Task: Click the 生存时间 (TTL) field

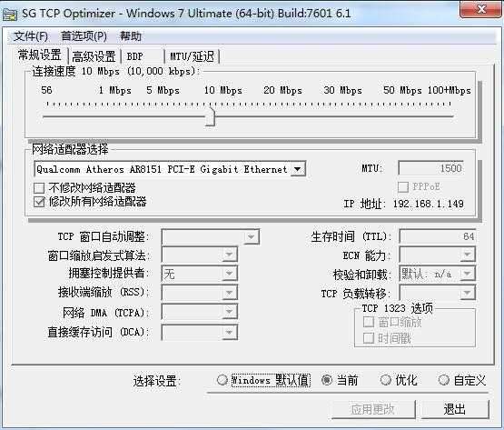Action: pyautogui.click(x=437, y=236)
